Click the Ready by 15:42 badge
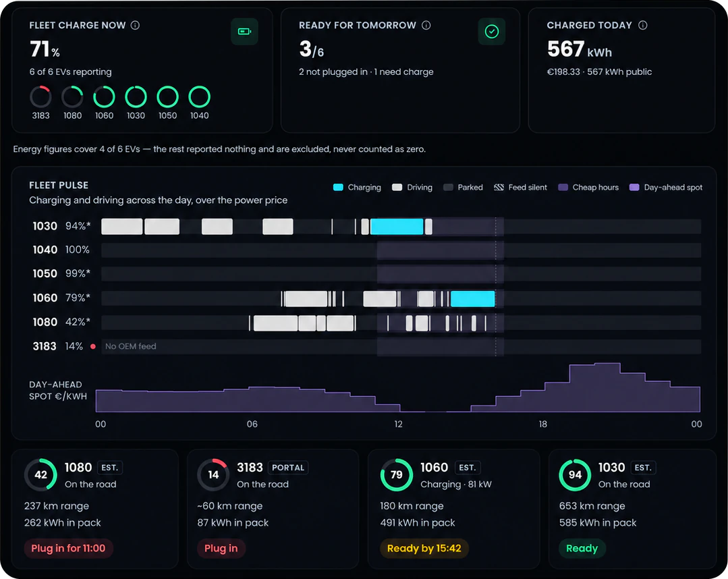The image size is (728, 579). (x=424, y=549)
